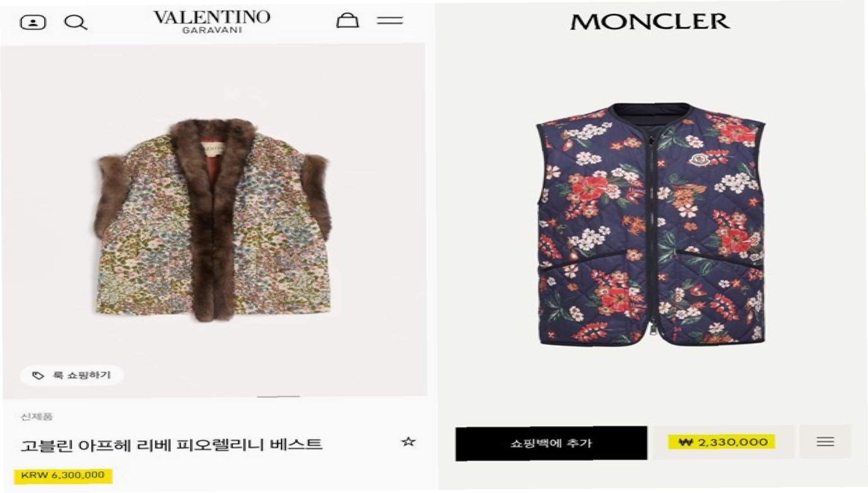
Task: Open the Moncler details menu icon
Action: [x=825, y=442]
